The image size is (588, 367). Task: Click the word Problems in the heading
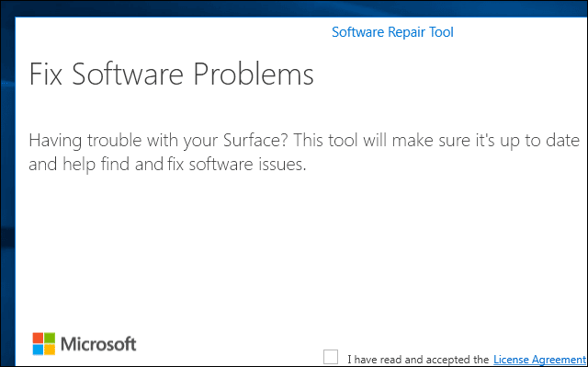(254, 74)
